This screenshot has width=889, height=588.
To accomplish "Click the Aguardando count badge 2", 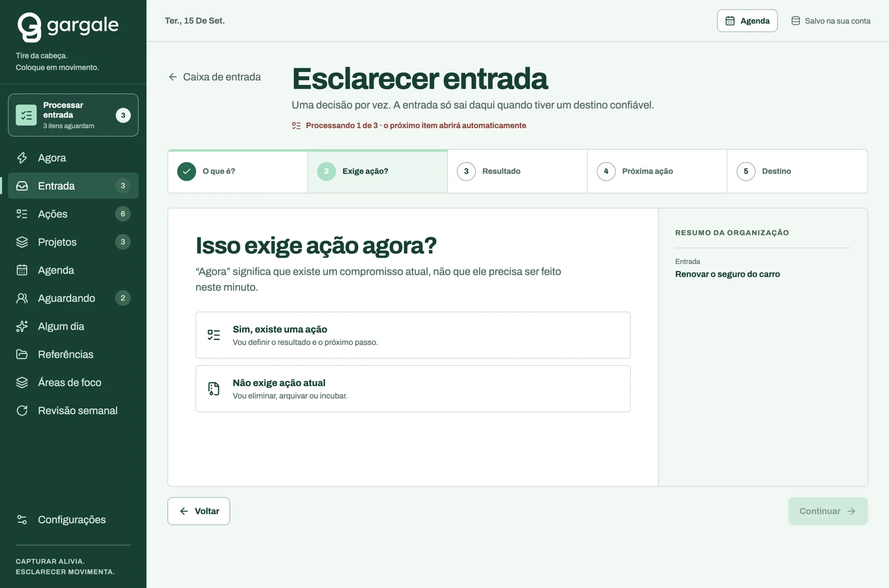I will [x=123, y=298].
